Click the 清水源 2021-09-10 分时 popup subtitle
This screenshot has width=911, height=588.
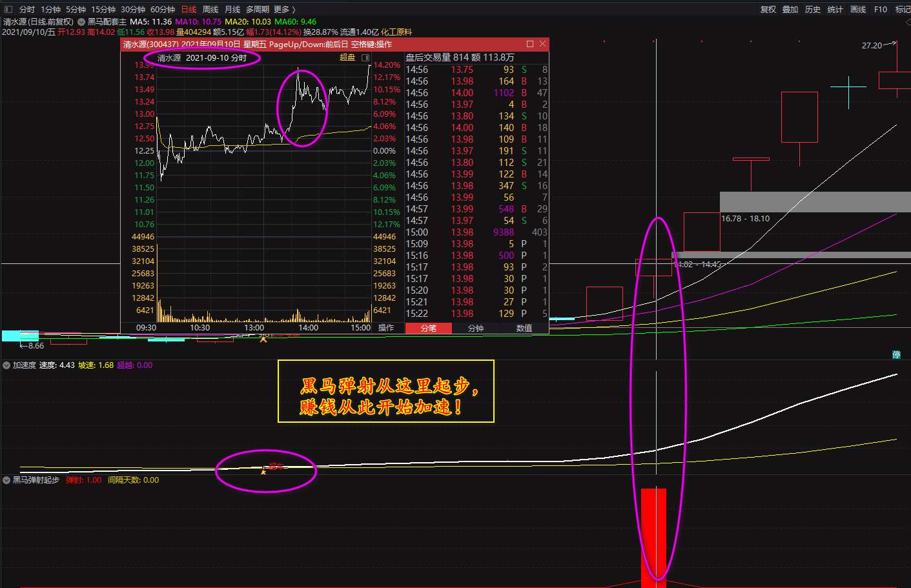tap(202, 58)
